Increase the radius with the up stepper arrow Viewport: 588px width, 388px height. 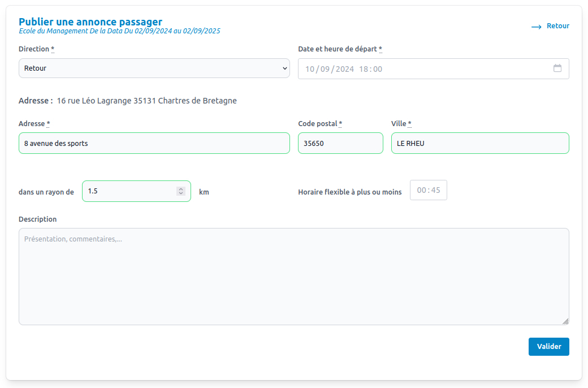(181, 189)
